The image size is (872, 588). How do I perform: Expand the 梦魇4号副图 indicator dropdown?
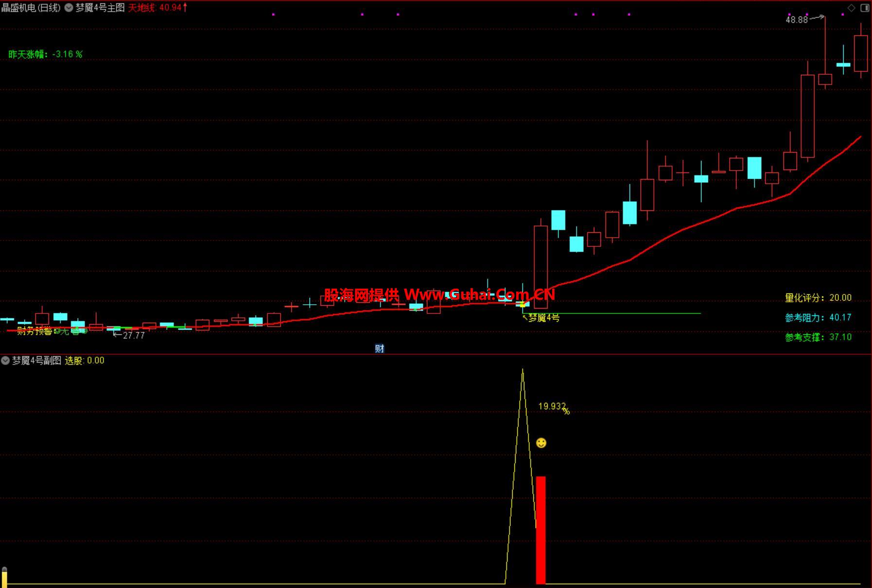tap(5, 361)
